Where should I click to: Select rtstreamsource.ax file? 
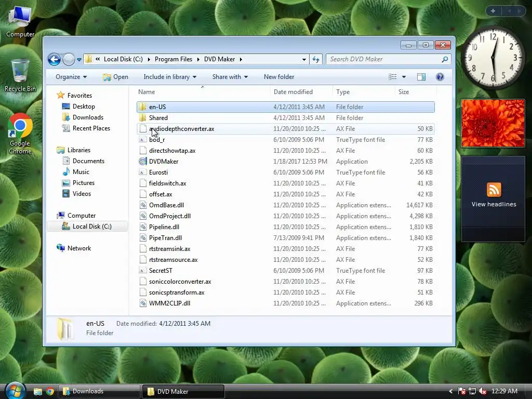click(286, 260)
